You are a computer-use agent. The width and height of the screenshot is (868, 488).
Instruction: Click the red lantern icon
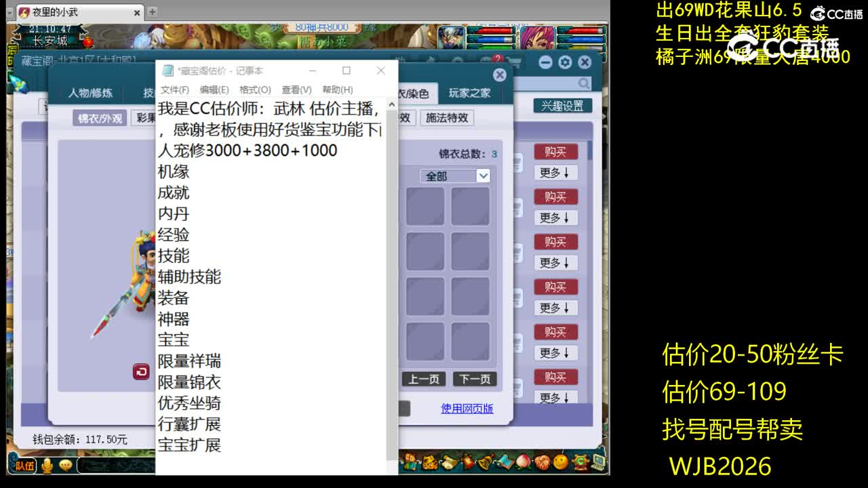(468, 462)
